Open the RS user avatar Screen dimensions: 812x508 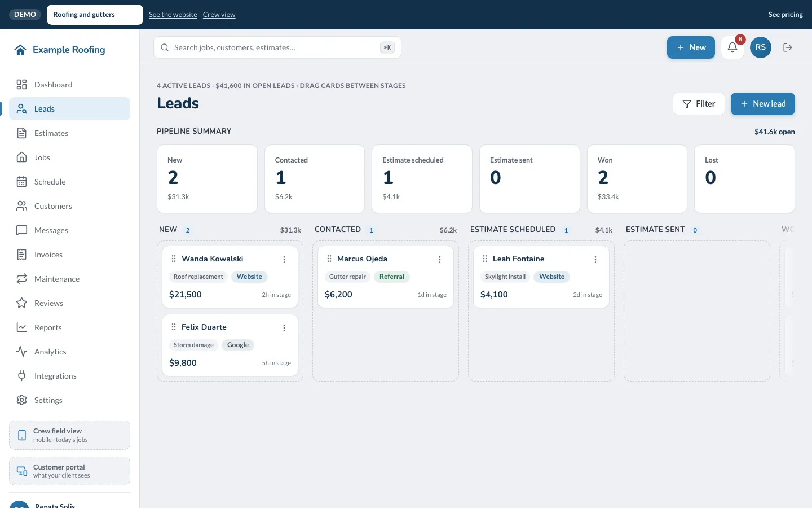[761, 47]
